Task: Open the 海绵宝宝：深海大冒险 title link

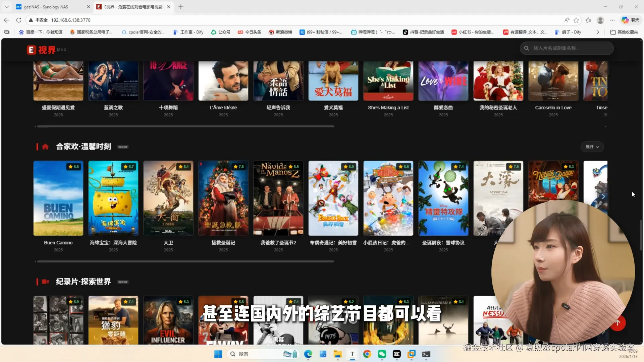Action: pos(113,243)
